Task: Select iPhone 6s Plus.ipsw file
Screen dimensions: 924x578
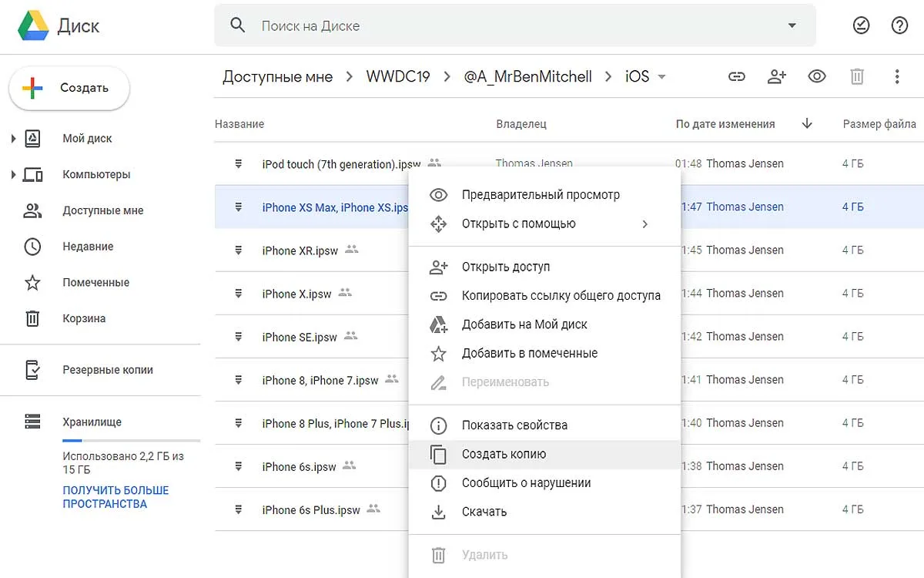Action: click(311, 509)
